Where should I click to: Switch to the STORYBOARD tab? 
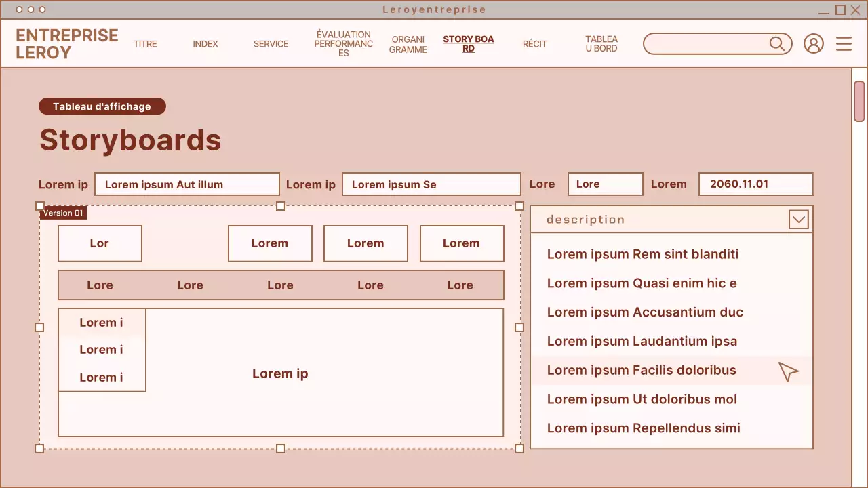tap(468, 43)
